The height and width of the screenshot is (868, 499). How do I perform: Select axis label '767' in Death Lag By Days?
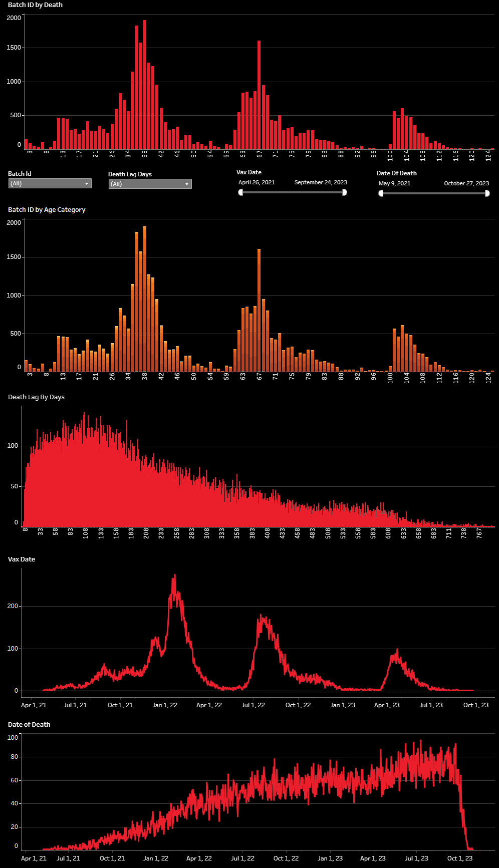479,533
